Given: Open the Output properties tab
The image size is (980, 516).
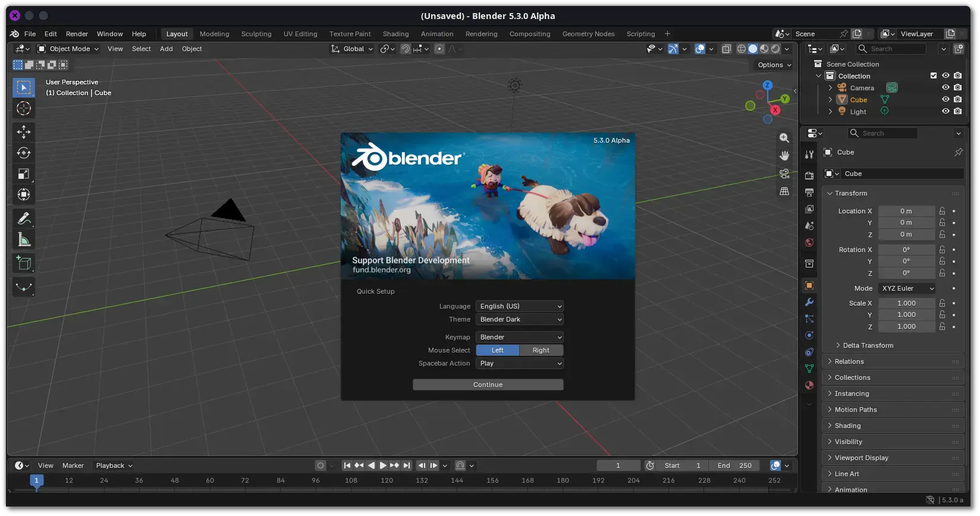Looking at the screenshot, I should coord(809,192).
